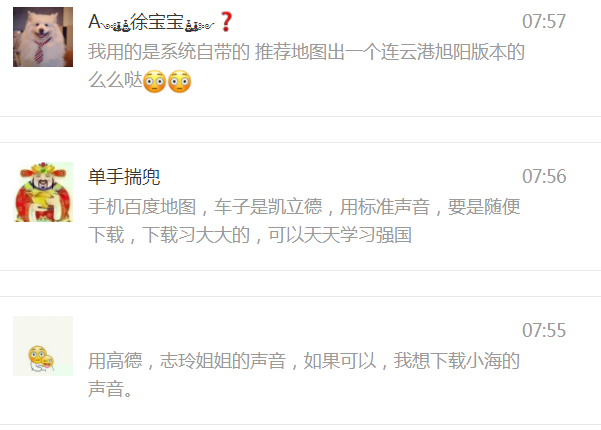Click the username A徐宝宝

point(151,22)
